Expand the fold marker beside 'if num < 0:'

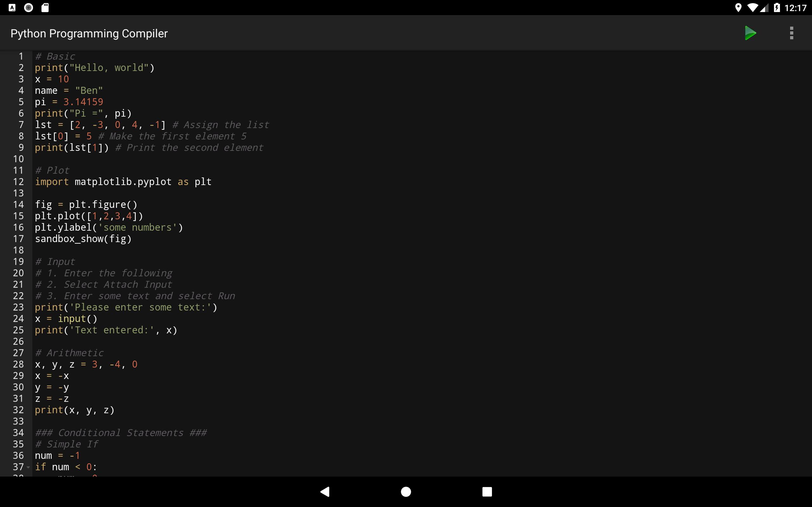[29, 467]
